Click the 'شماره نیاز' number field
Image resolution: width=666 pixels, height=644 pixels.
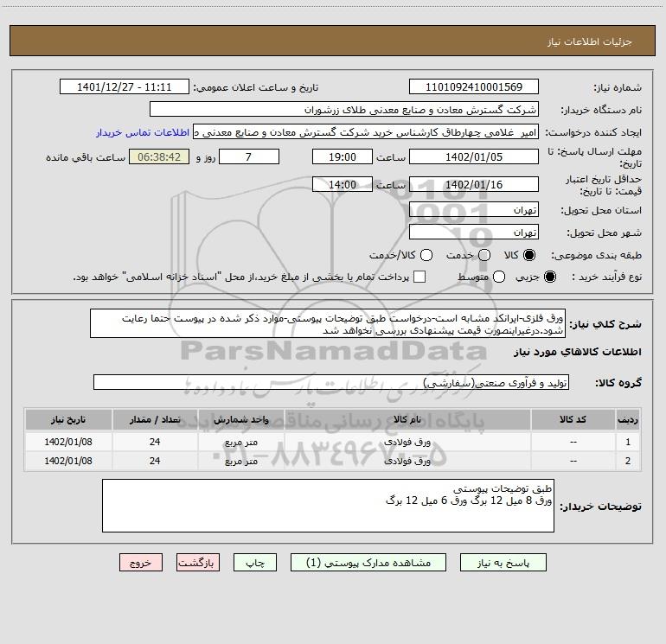[473, 87]
